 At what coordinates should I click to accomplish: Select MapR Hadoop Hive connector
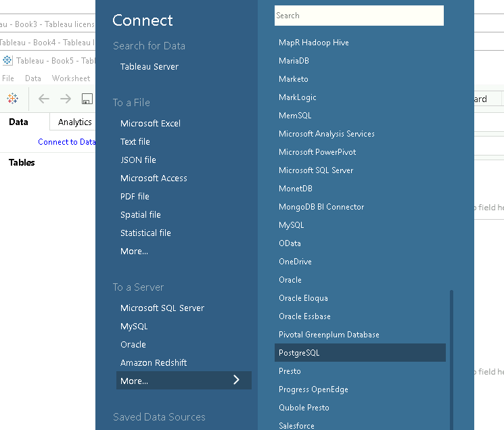click(x=314, y=43)
